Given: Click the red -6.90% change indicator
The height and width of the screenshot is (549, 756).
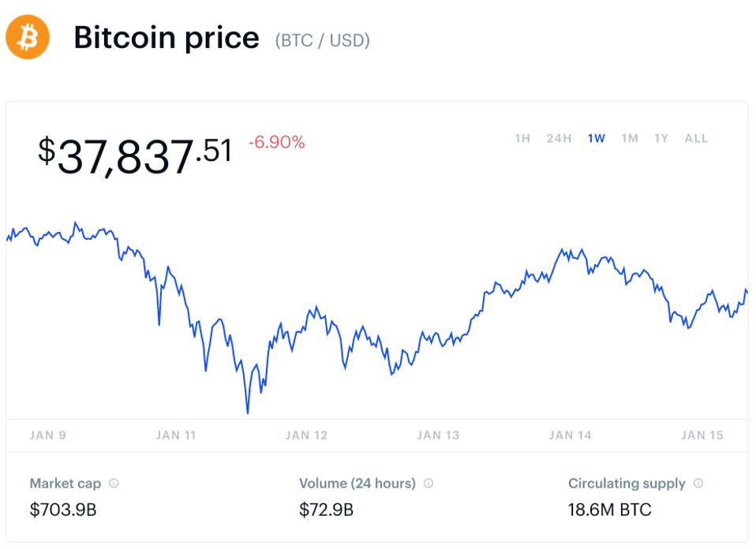Looking at the screenshot, I should pos(276,143).
